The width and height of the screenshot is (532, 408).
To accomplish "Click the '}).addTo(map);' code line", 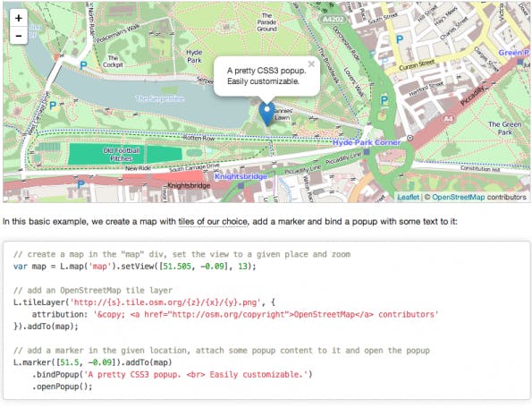I will click(x=46, y=327).
